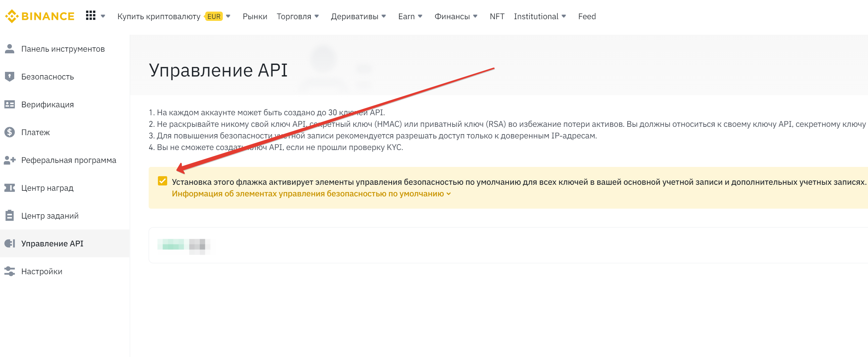The height and width of the screenshot is (357, 868).
Task: Click note about KYC verification requirement
Action: tap(276, 147)
